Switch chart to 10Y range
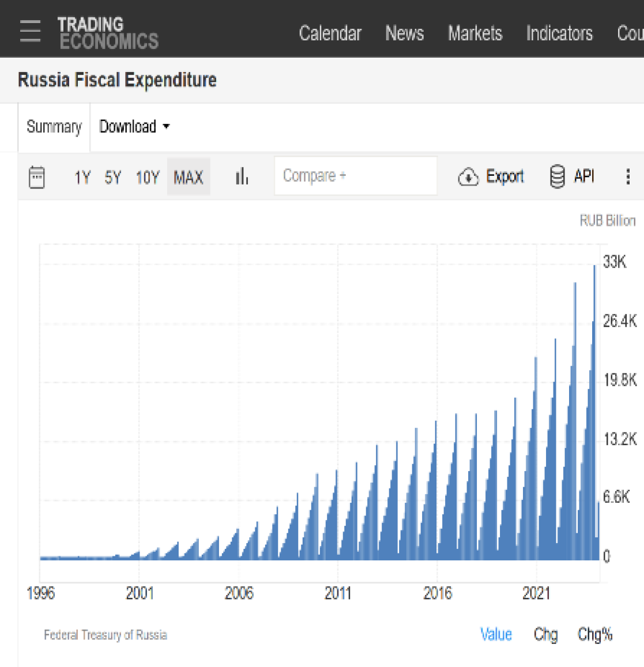The image size is (644, 667). pos(147,177)
